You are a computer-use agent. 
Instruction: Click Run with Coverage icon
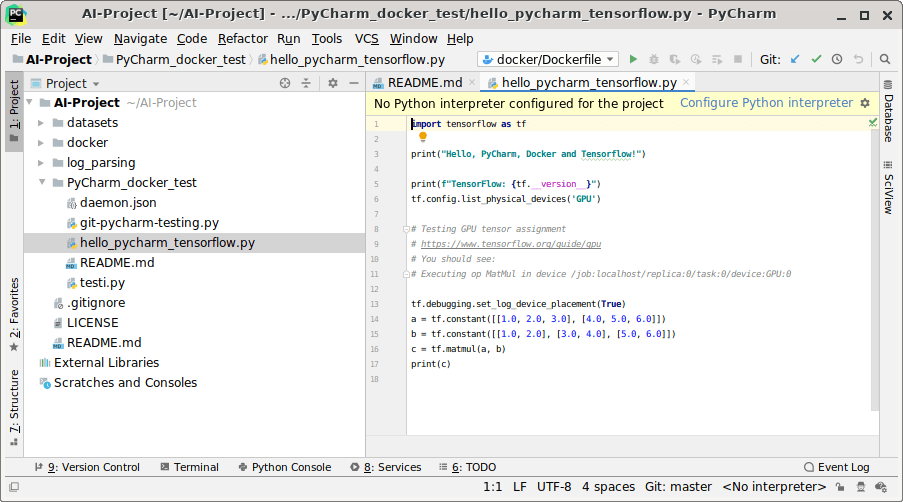tap(674, 59)
